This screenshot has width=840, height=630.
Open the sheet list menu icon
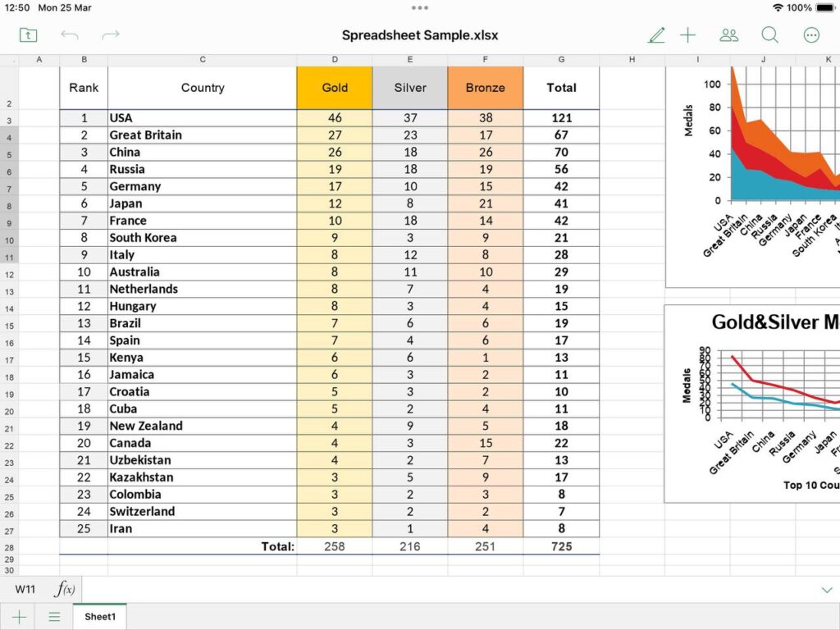click(54, 617)
